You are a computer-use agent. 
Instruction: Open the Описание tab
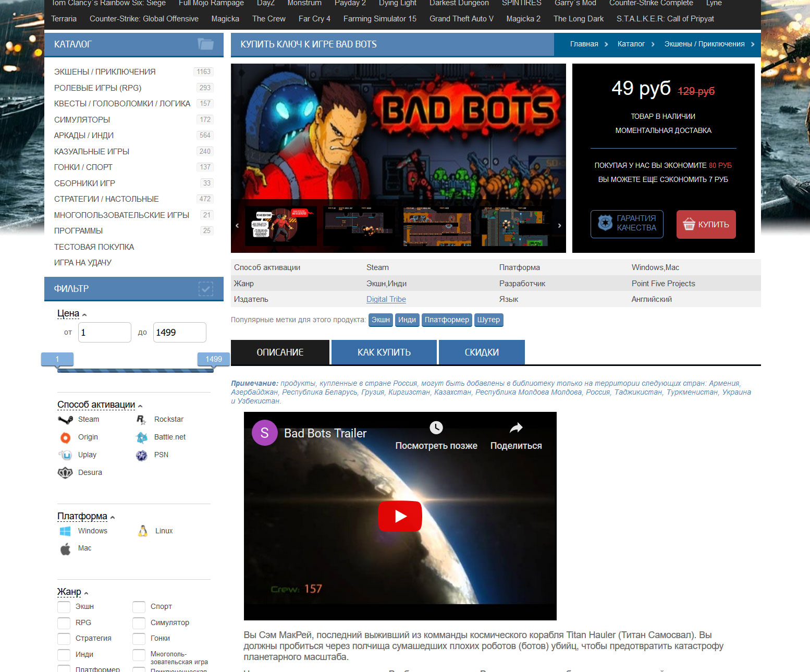pos(280,352)
